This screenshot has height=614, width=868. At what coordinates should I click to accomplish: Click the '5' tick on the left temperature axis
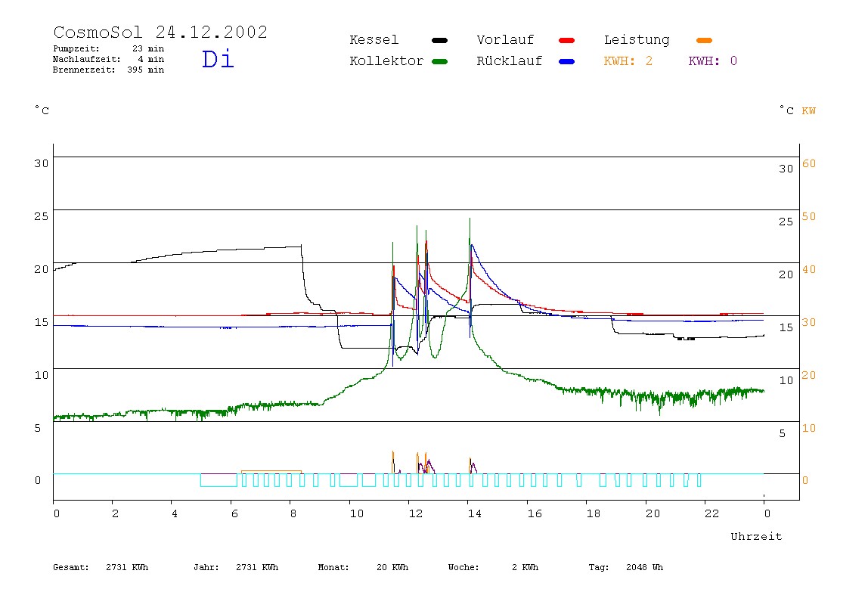coord(38,428)
